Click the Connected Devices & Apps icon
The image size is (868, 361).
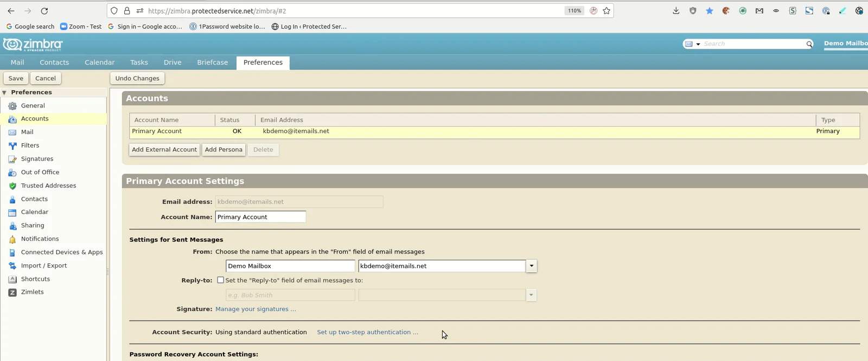click(12, 252)
